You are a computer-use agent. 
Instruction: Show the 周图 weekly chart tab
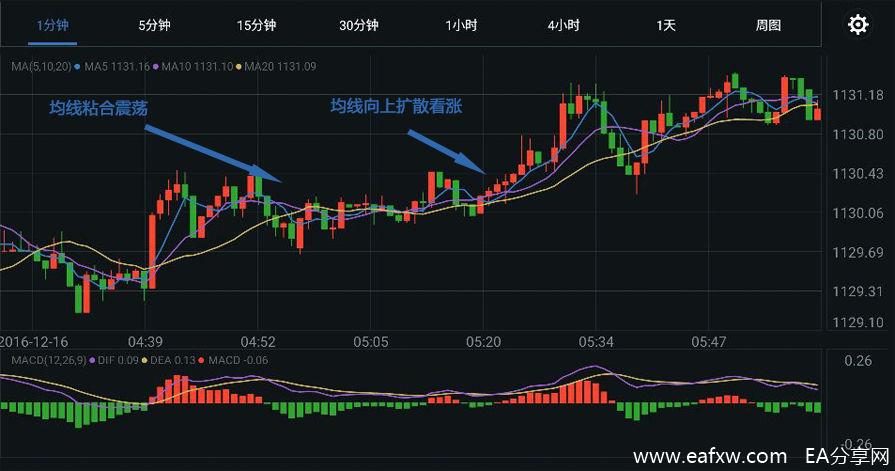768,25
